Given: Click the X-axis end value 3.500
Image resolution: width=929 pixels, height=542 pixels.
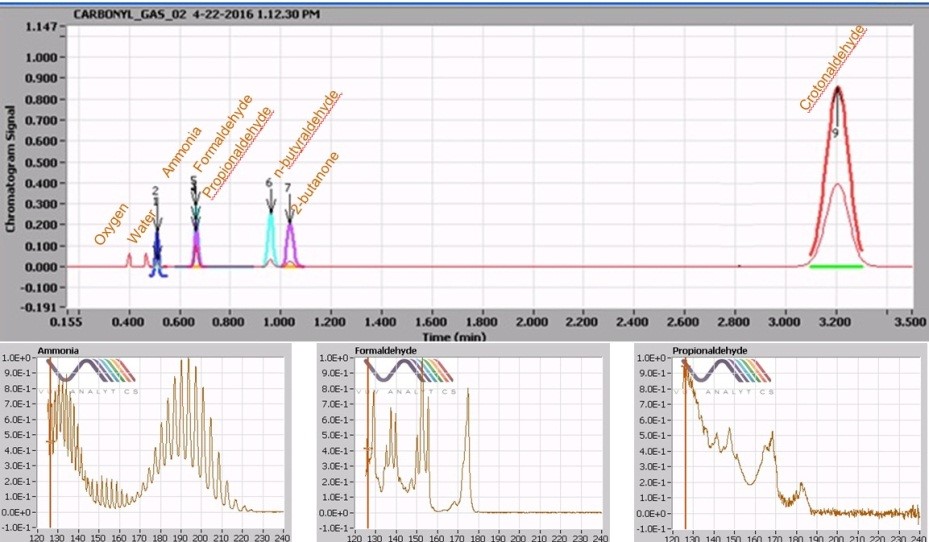Looking at the screenshot, I should coord(911,322).
